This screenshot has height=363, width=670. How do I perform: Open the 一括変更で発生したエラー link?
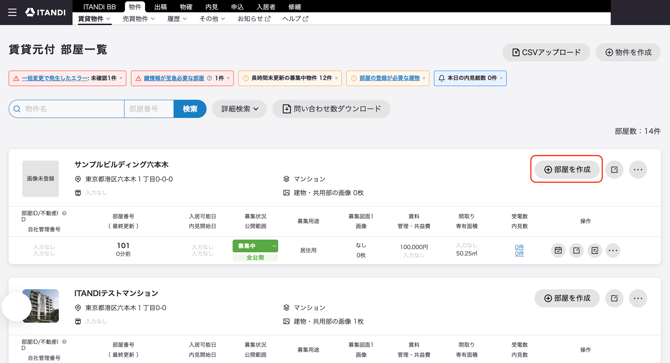pyautogui.click(x=55, y=78)
